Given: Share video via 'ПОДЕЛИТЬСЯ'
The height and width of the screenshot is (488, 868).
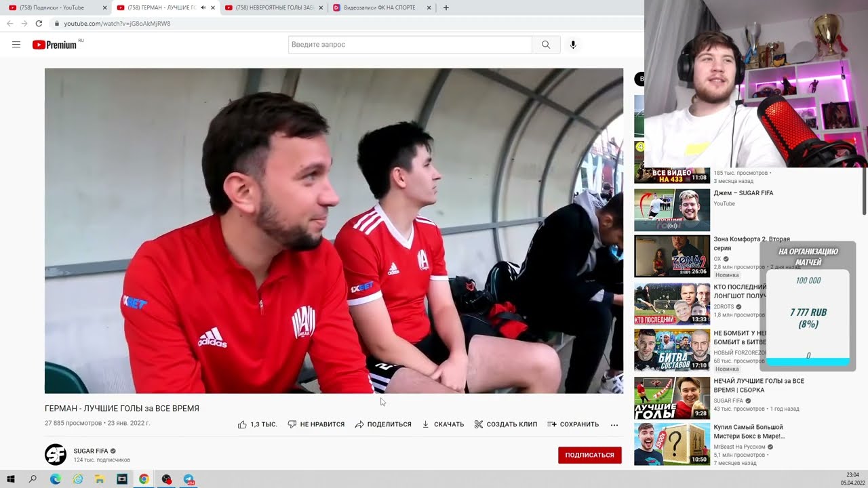Looking at the screenshot, I should [x=383, y=424].
